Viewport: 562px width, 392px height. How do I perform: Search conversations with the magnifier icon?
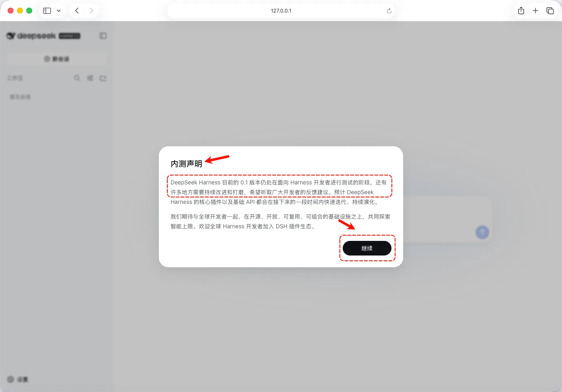[77, 78]
